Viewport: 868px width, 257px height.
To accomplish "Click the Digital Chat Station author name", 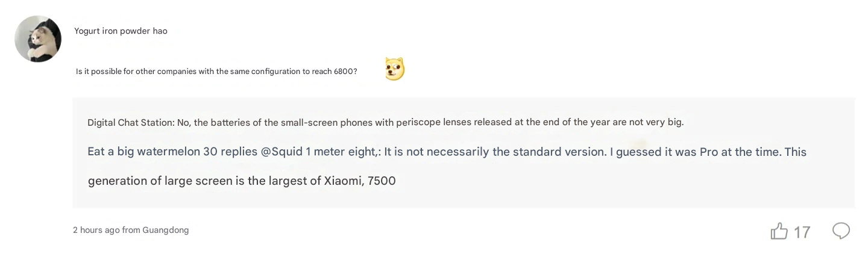I will pos(130,122).
